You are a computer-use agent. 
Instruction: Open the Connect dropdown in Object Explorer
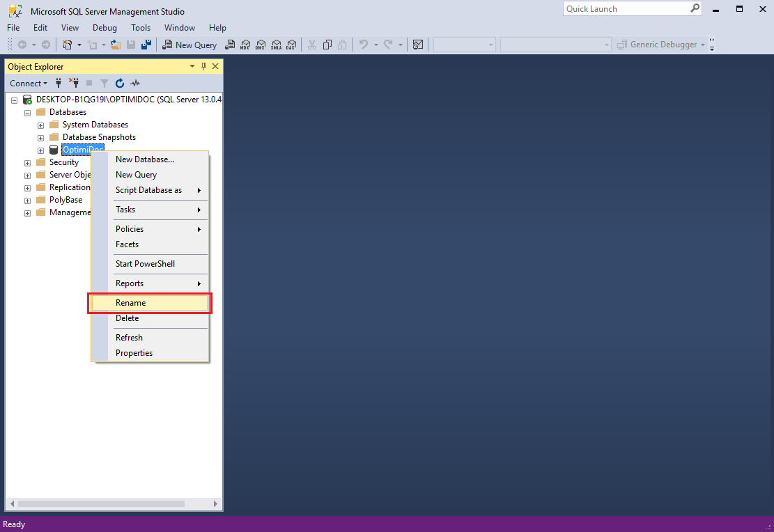29,84
